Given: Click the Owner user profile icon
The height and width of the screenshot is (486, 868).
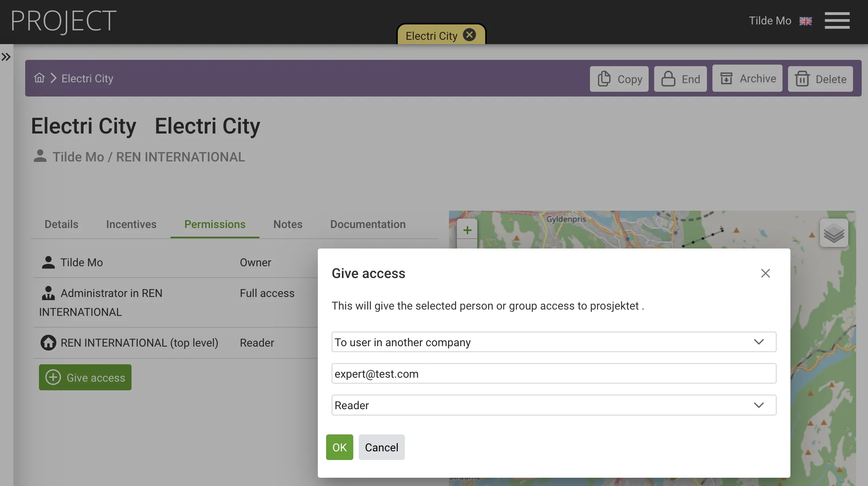Looking at the screenshot, I should pyautogui.click(x=48, y=262).
